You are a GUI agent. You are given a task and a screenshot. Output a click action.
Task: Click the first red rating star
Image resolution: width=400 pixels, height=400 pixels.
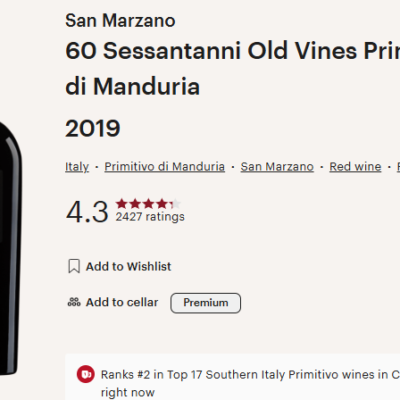point(122,203)
